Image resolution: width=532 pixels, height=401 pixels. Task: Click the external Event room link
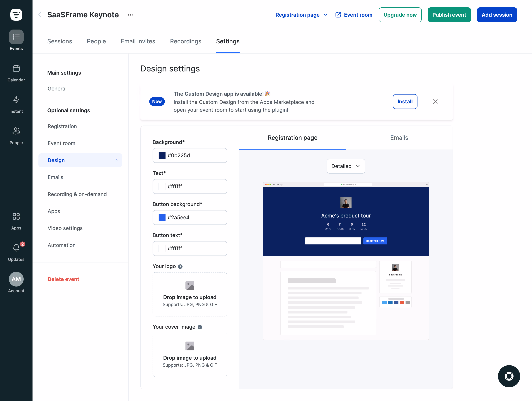pyautogui.click(x=354, y=15)
